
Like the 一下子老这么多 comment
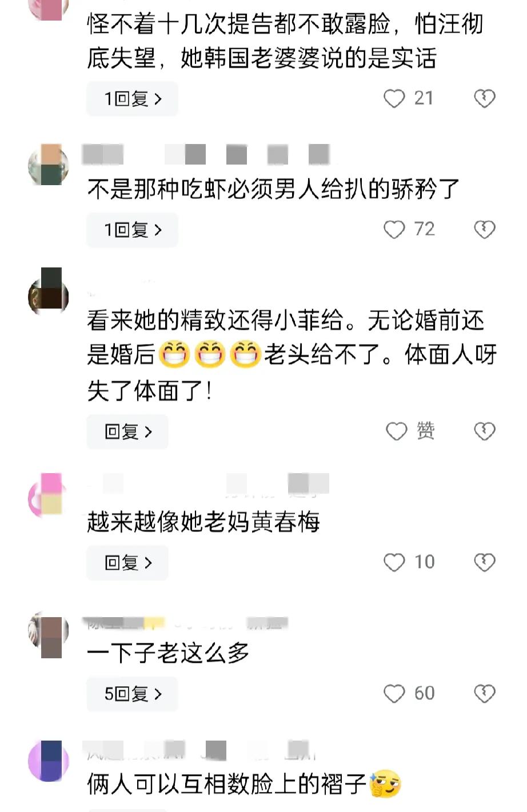(x=394, y=694)
